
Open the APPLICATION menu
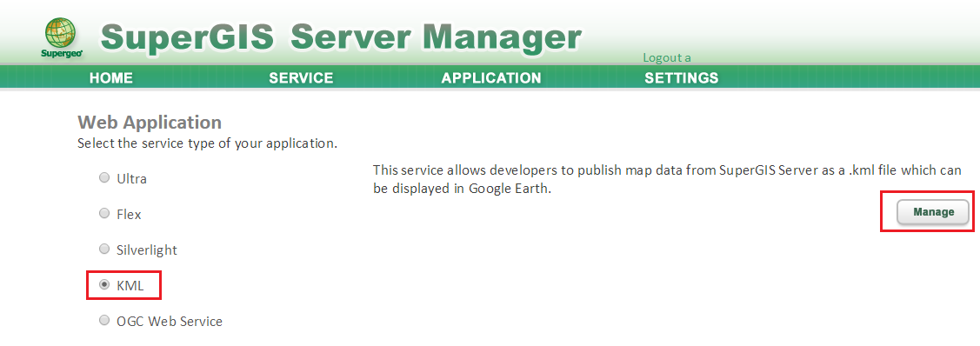coord(491,78)
